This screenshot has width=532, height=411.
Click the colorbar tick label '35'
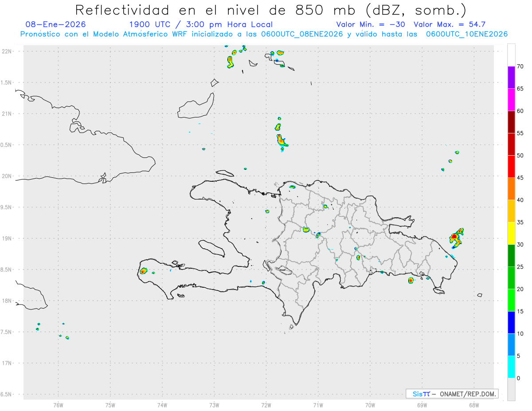pos(520,222)
